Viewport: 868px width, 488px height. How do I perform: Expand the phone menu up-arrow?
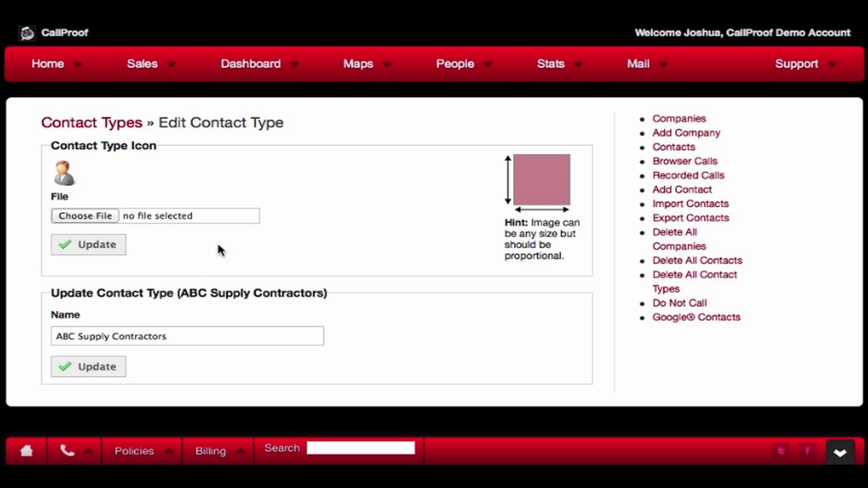pos(88,451)
